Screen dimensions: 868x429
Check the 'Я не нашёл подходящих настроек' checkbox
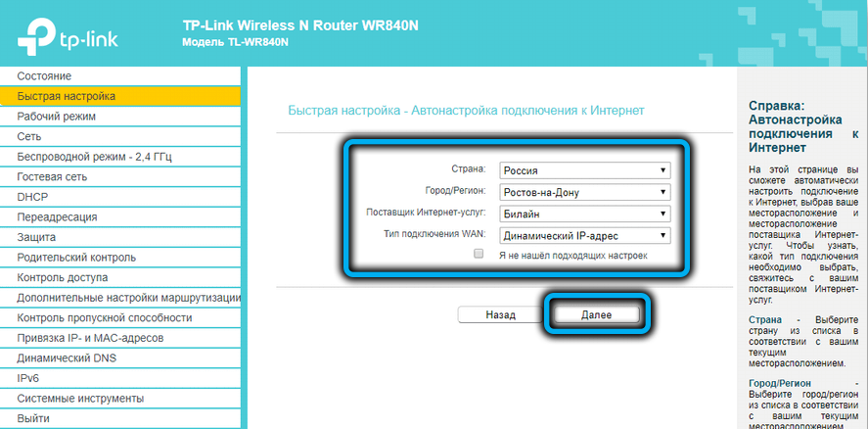479,254
